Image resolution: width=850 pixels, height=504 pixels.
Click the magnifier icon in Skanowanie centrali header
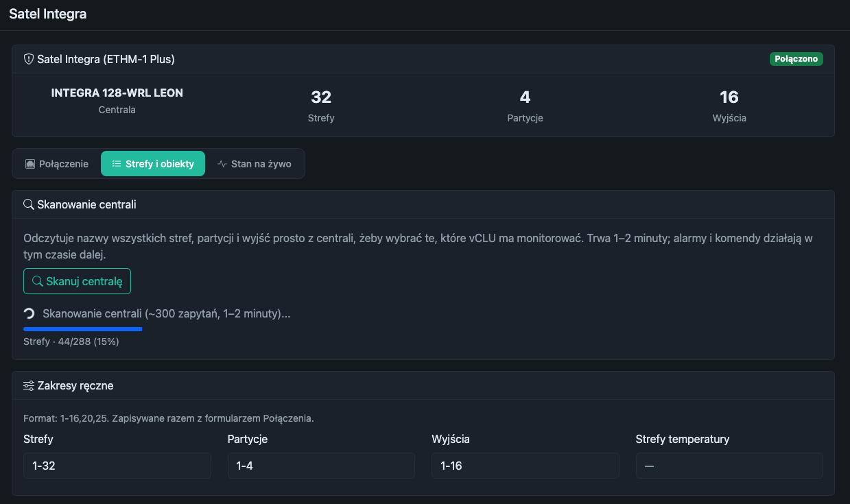tap(29, 204)
